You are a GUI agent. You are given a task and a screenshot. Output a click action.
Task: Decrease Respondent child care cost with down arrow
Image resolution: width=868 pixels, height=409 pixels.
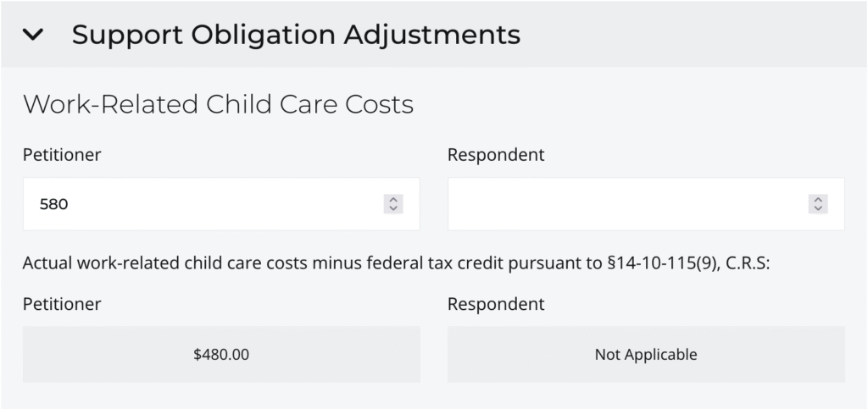click(x=818, y=208)
